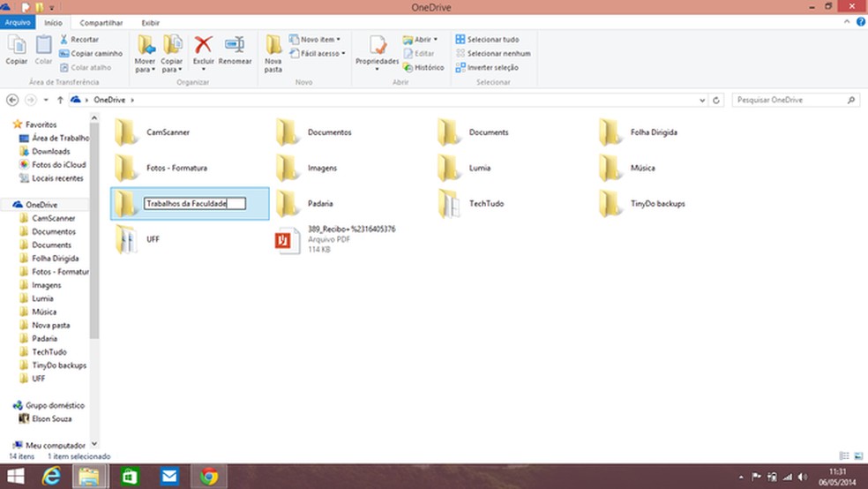Open the Fácil acesso dropdown
Screen dimensions: 868x489
(318, 54)
